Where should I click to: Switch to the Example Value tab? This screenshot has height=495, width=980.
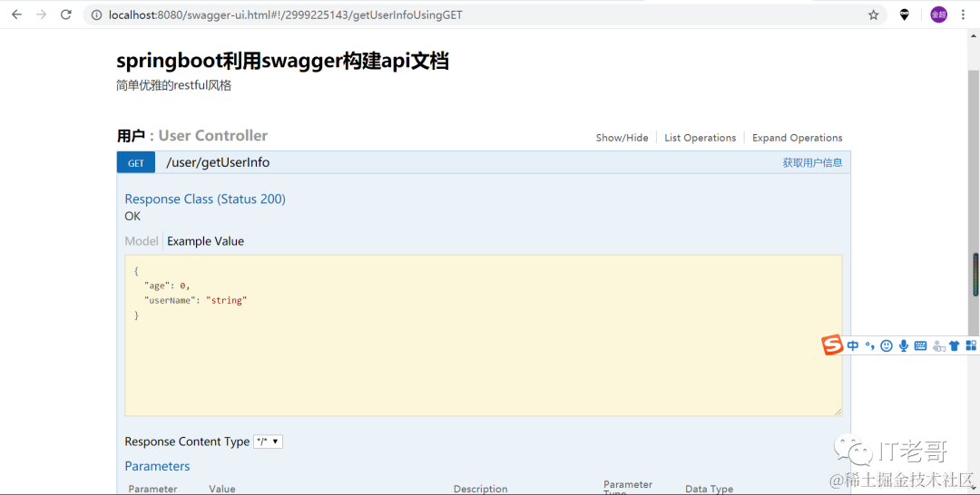205,241
